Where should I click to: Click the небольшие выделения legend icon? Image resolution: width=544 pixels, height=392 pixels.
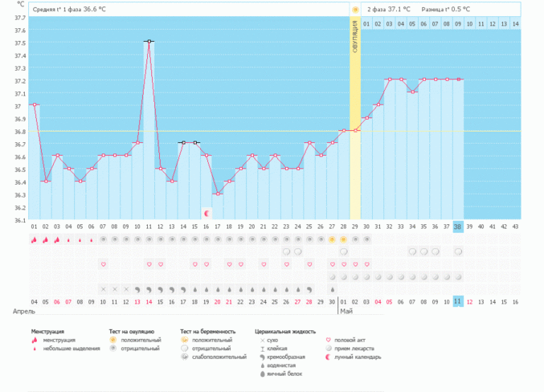(x=35, y=349)
